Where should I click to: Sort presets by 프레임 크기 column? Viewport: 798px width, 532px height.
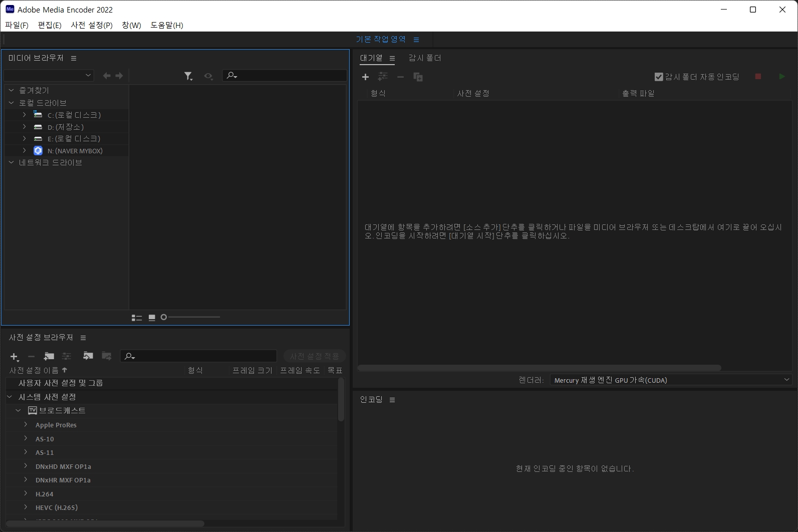[x=252, y=370]
